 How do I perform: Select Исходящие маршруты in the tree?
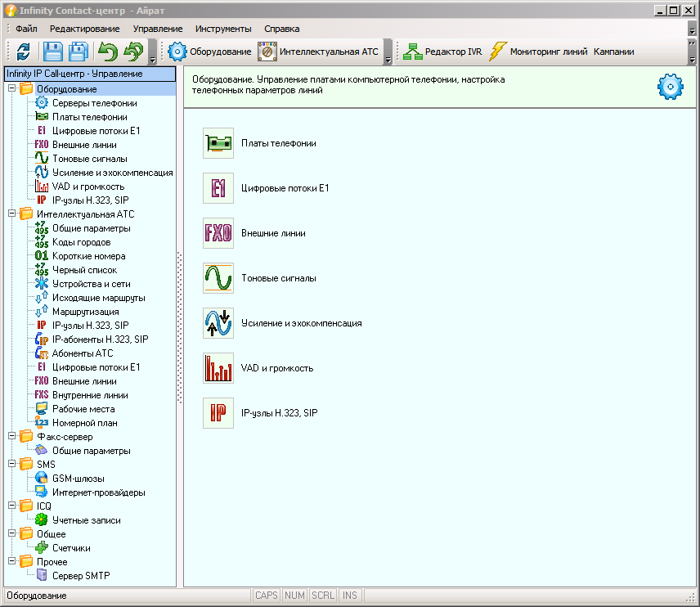99,298
